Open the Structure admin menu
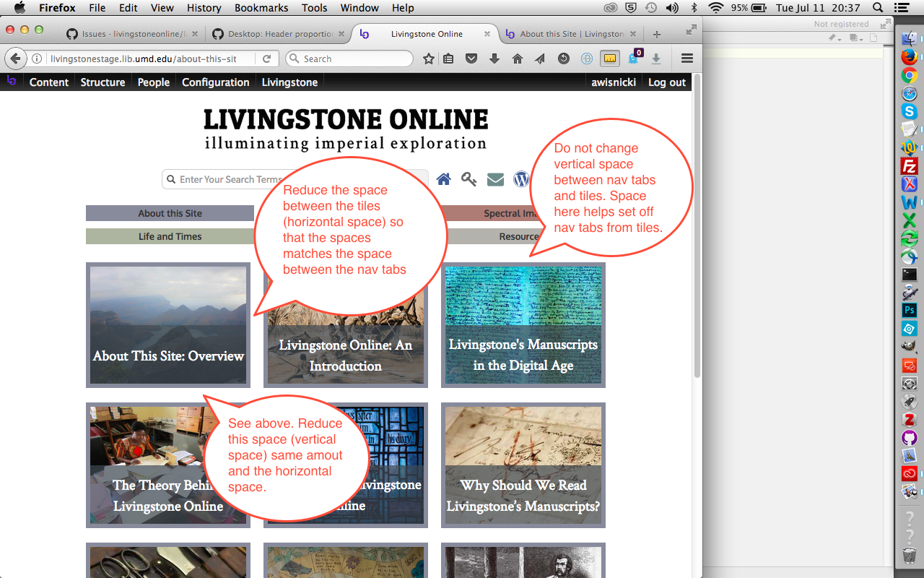The image size is (924, 578). [103, 82]
